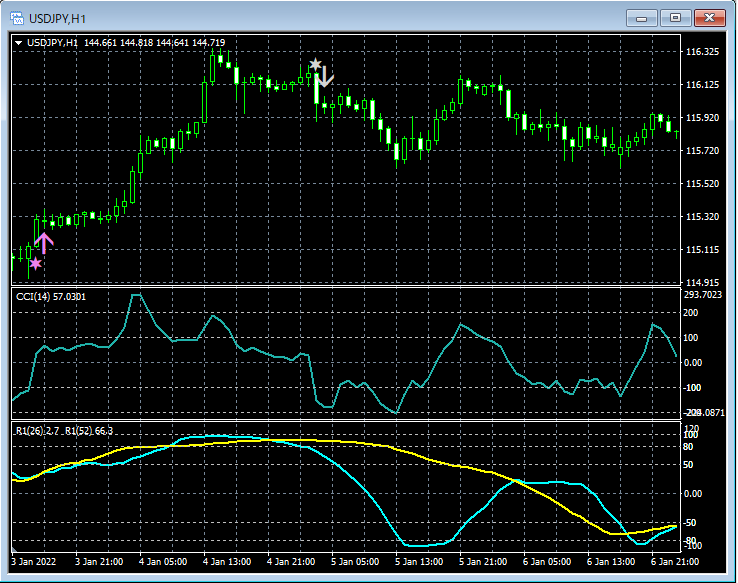This screenshot has height=583, width=738.
Task: Click the gray star marker above the candles
Action: (315, 64)
